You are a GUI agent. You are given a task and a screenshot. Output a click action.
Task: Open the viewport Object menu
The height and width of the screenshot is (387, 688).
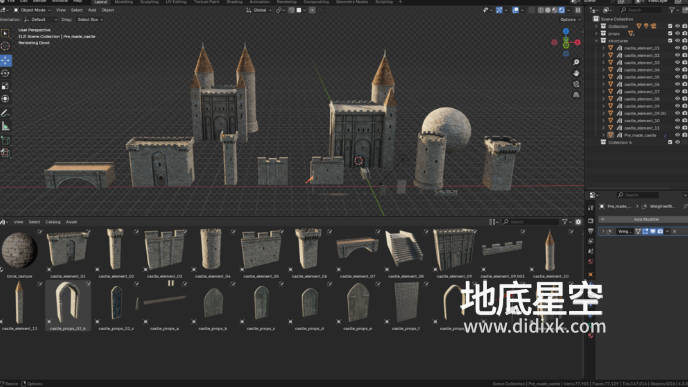click(108, 10)
